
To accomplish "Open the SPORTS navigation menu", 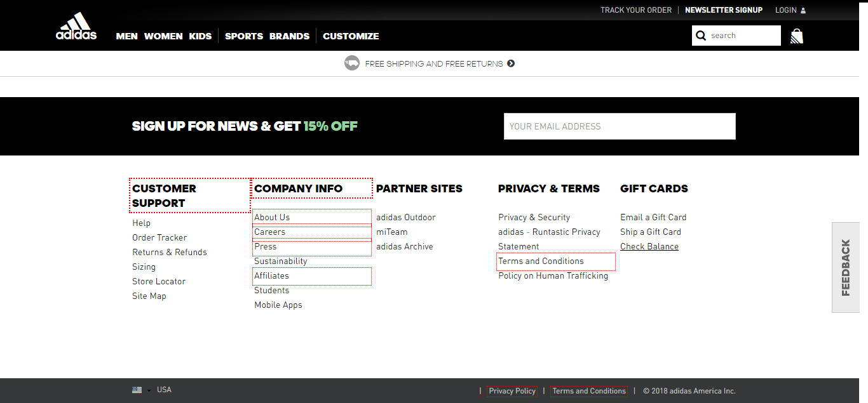I will [x=243, y=36].
